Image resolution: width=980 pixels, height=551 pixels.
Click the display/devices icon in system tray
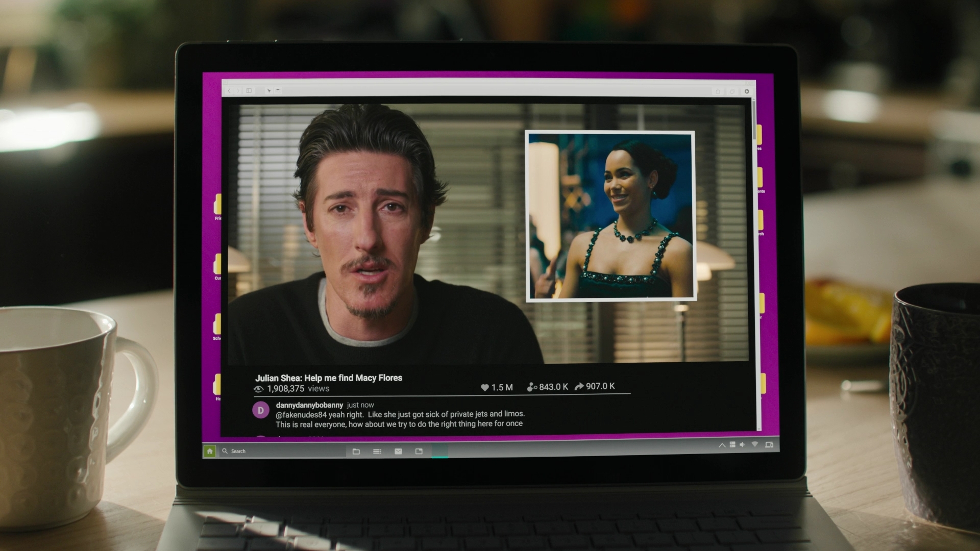click(x=769, y=445)
